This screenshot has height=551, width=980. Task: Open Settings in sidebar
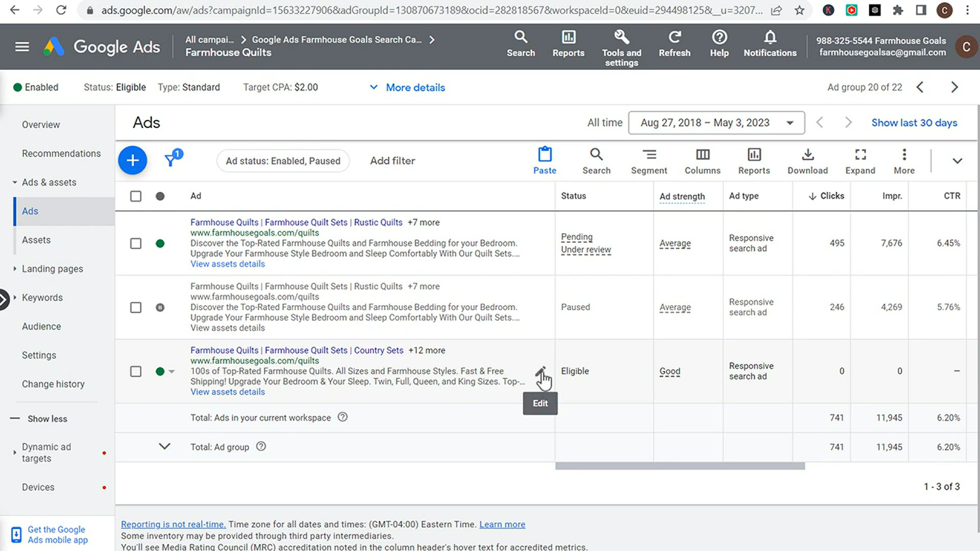click(x=39, y=356)
